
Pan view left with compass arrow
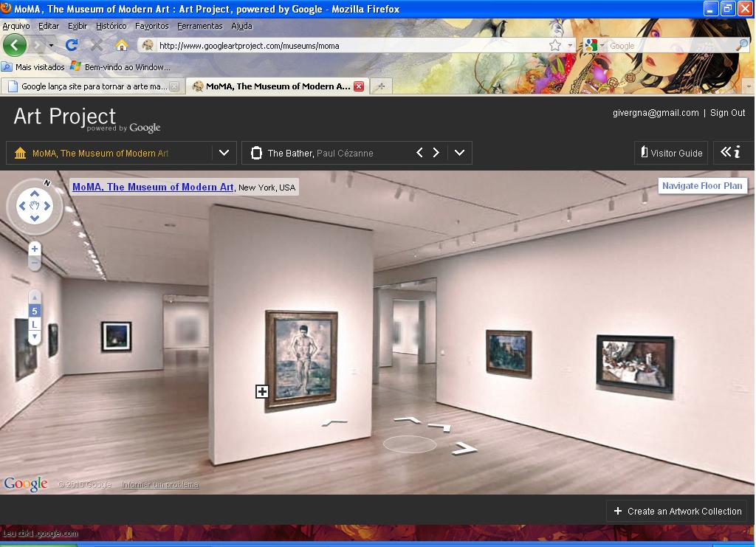[x=21, y=206]
